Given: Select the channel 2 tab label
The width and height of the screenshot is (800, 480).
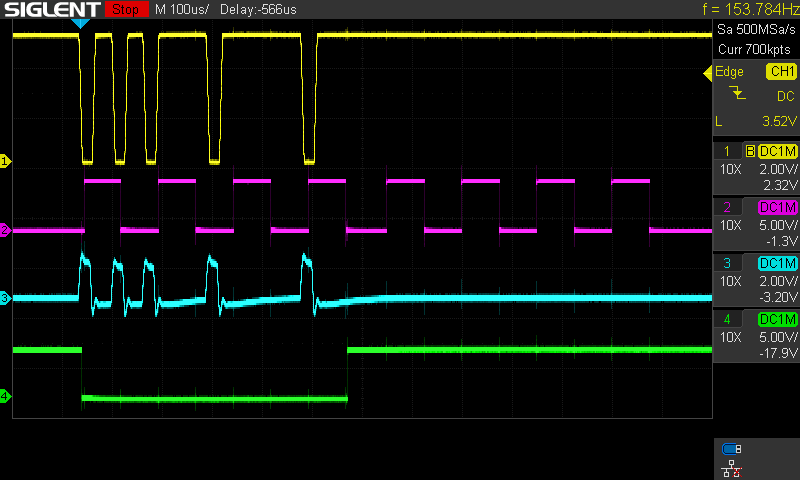Looking at the screenshot, I should tap(727, 207).
